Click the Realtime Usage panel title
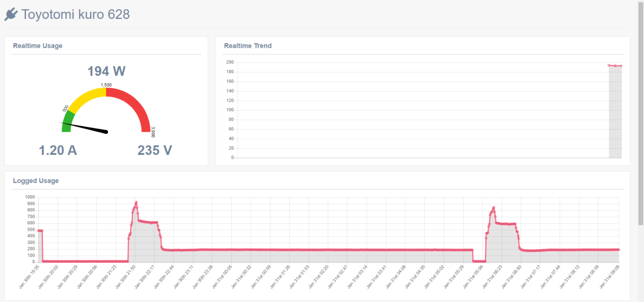The width and height of the screenshot is (644, 302). (x=38, y=46)
